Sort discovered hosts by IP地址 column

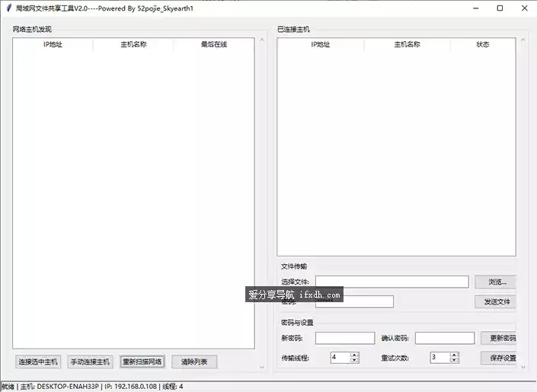(53, 44)
